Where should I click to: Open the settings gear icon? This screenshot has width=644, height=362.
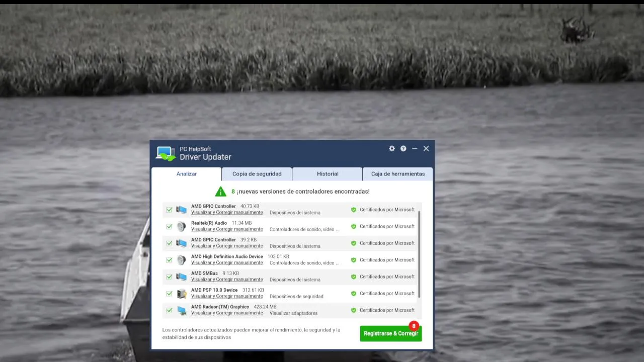tap(392, 149)
